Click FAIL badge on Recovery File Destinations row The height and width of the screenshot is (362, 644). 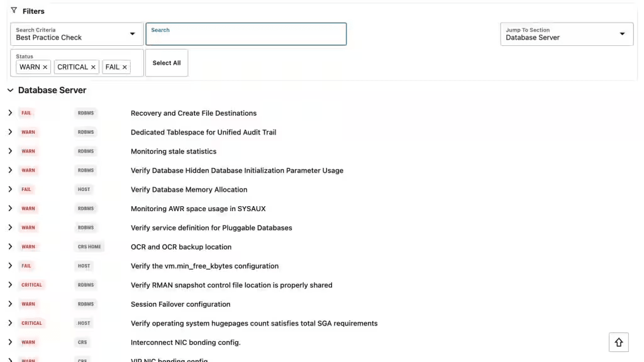tap(26, 113)
